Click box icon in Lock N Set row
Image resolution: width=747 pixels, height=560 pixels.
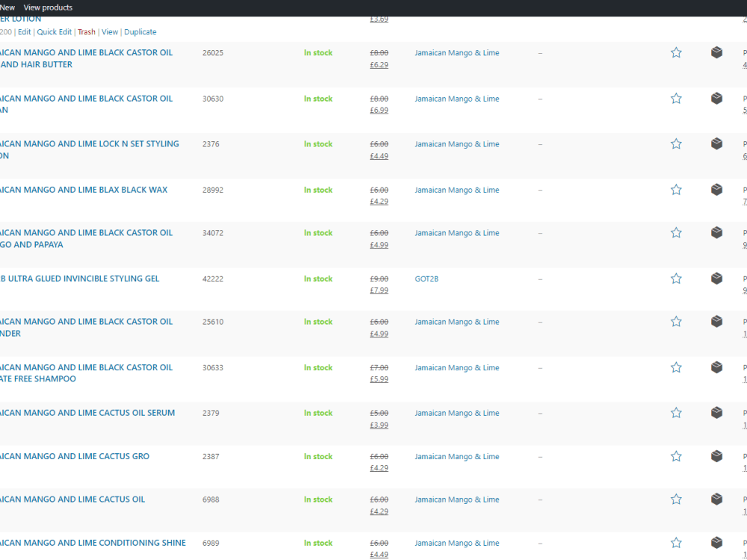[716, 143]
